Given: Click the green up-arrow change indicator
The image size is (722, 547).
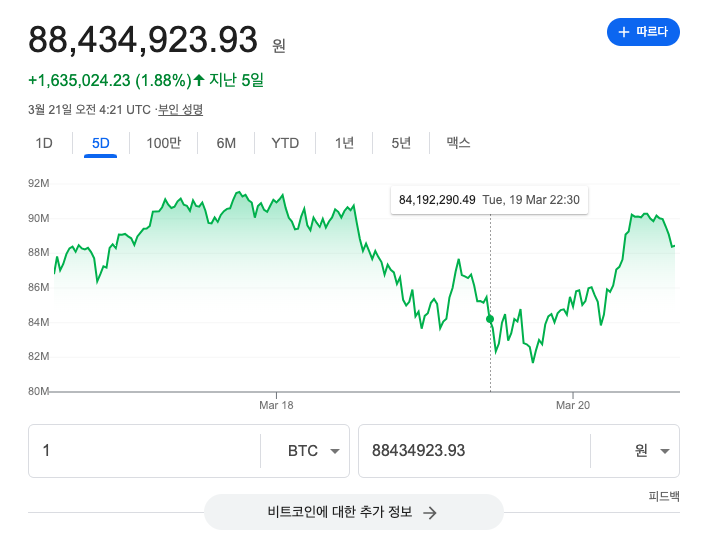Looking at the screenshot, I should coord(199,80).
